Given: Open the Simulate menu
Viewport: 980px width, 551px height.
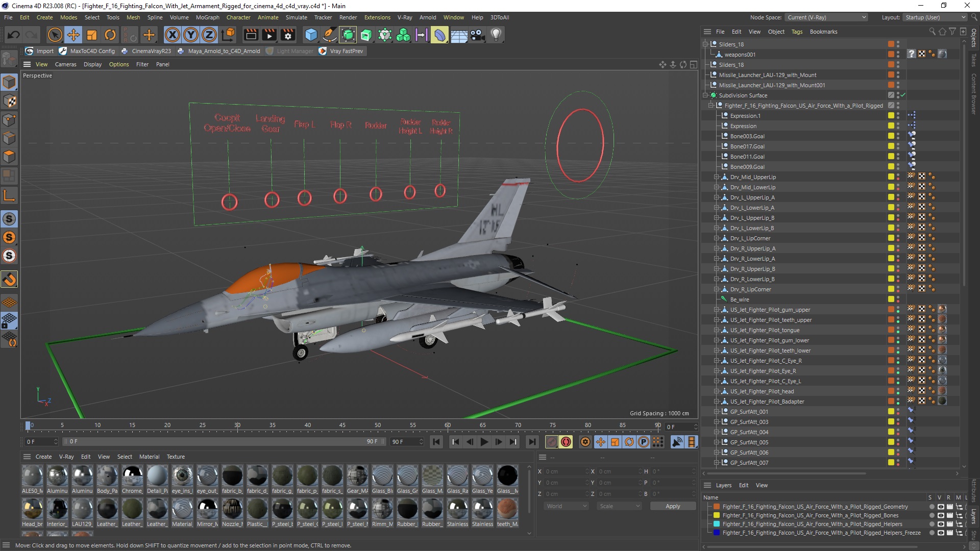Looking at the screenshot, I should pos(297,17).
